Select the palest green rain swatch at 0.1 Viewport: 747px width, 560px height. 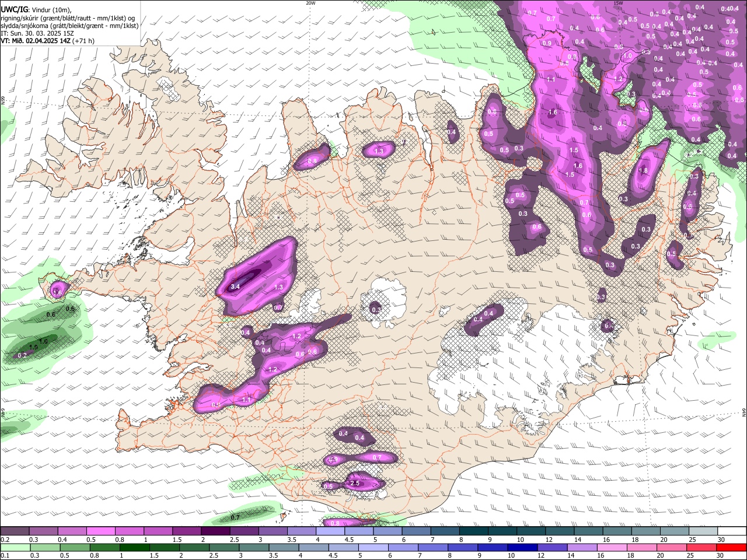point(15,547)
